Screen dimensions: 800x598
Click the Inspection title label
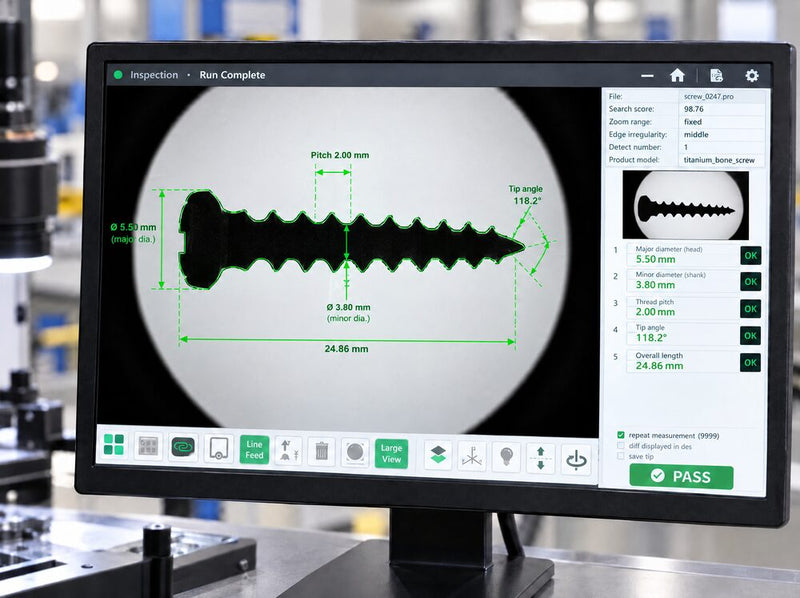coord(154,74)
